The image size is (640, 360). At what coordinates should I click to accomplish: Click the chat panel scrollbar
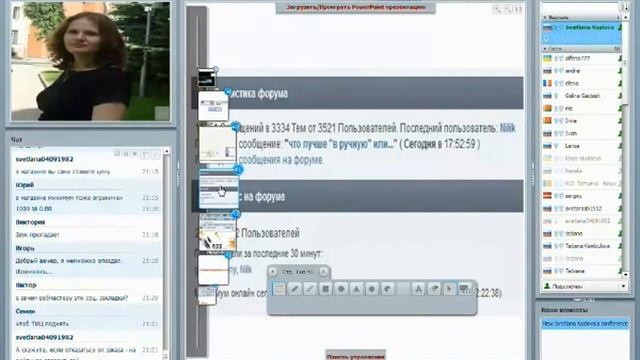pyautogui.click(x=167, y=253)
